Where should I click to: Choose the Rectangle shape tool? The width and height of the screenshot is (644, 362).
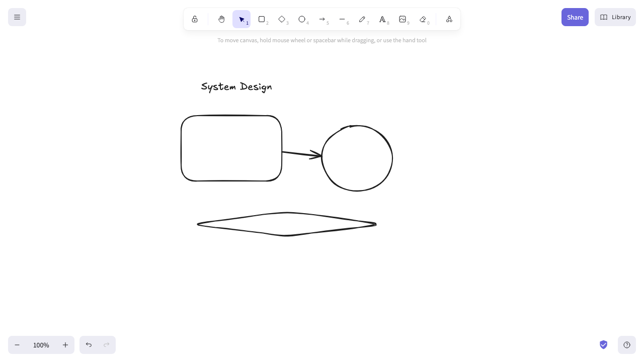[x=262, y=19]
